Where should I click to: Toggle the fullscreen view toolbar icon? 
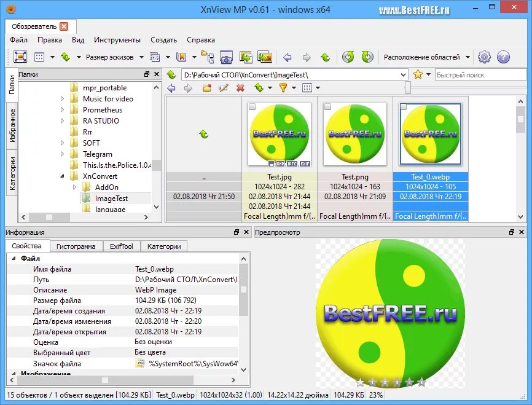click(20, 57)
